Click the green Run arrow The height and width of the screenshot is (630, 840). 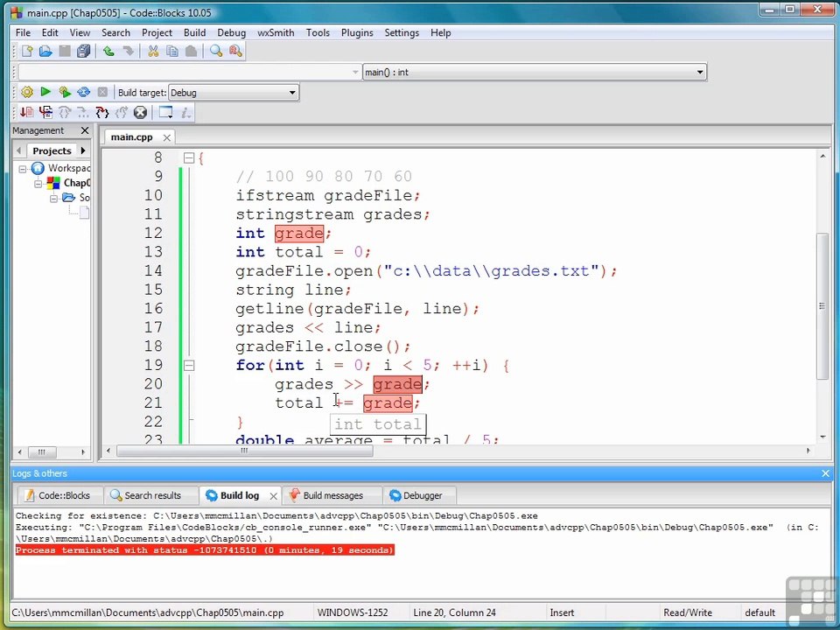pyautogui.click(x=45, y=92)
